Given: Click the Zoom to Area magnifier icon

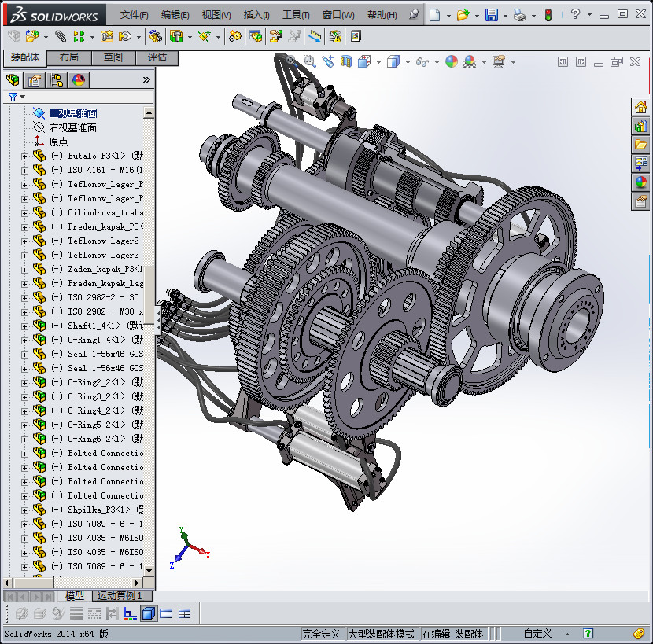Looking at the screenshot, I should tap(309, 61).
